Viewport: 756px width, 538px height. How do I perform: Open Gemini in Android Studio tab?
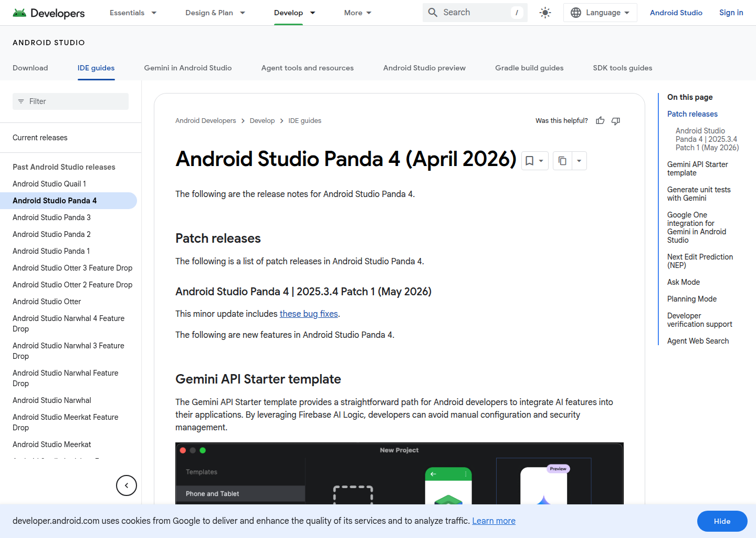coord(188,68)
